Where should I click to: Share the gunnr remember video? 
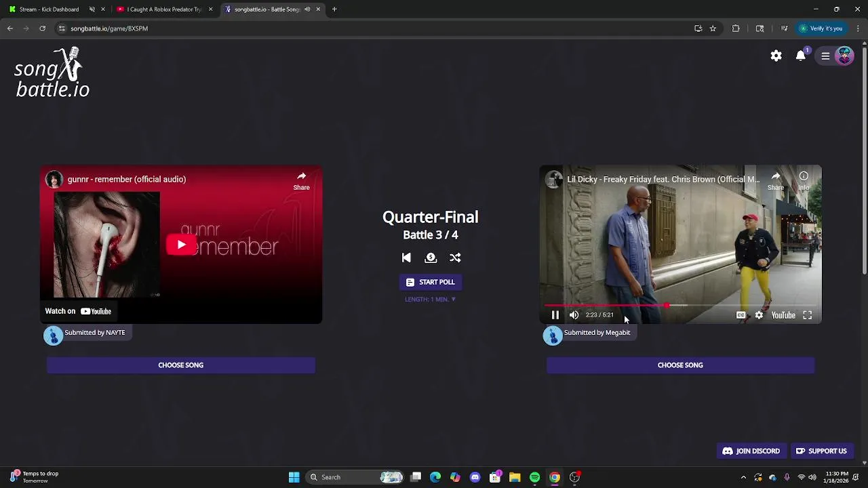(x=301, y=181)
